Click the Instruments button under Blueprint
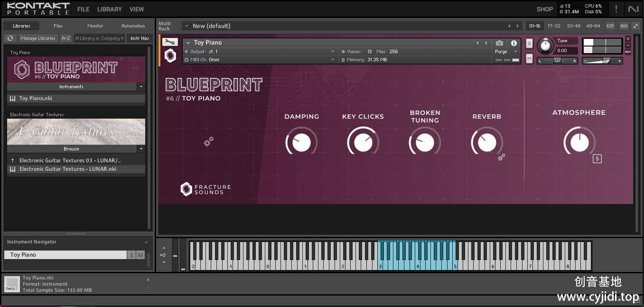The height and width of the screenshot is (307, 644). (x=72, y=87)
